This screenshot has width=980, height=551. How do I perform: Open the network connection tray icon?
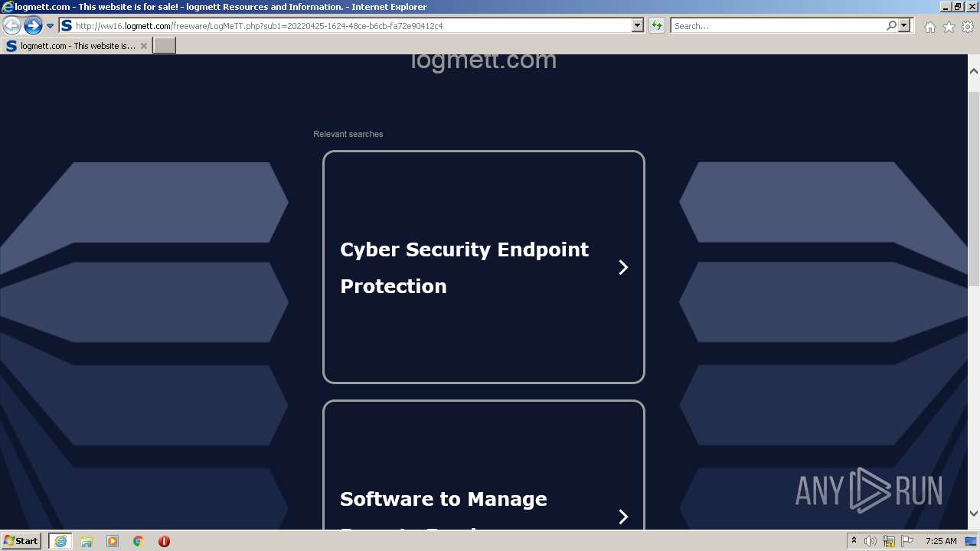tap(889, 541)
